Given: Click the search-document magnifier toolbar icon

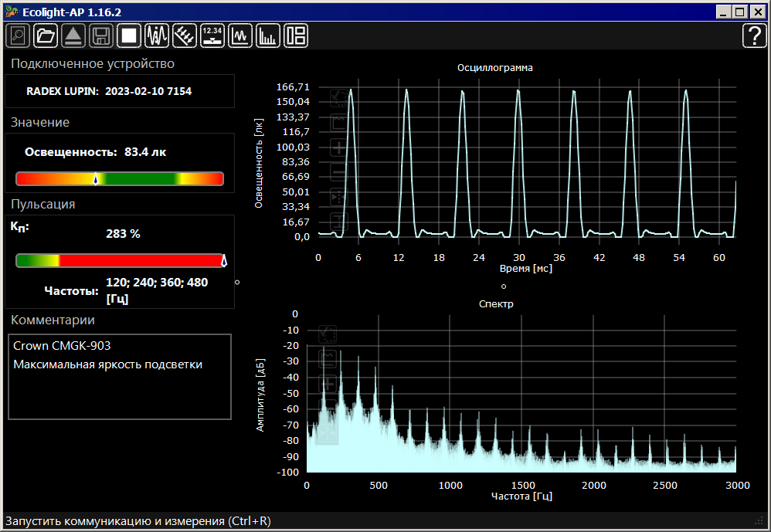Looking at the screenshot, I should (18, 36).
